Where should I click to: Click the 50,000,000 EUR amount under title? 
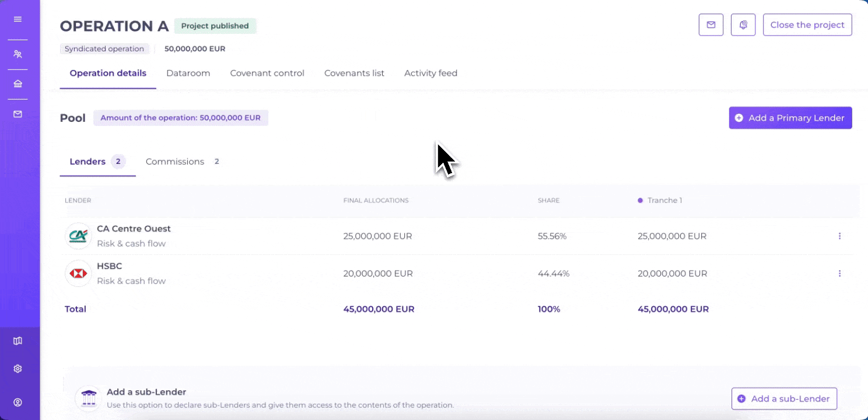click(195, 49)
